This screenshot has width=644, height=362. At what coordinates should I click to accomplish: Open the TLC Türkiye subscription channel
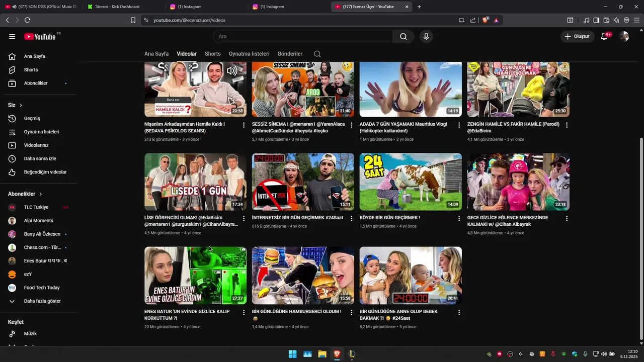pyautogui.click(x=40, y=207)
